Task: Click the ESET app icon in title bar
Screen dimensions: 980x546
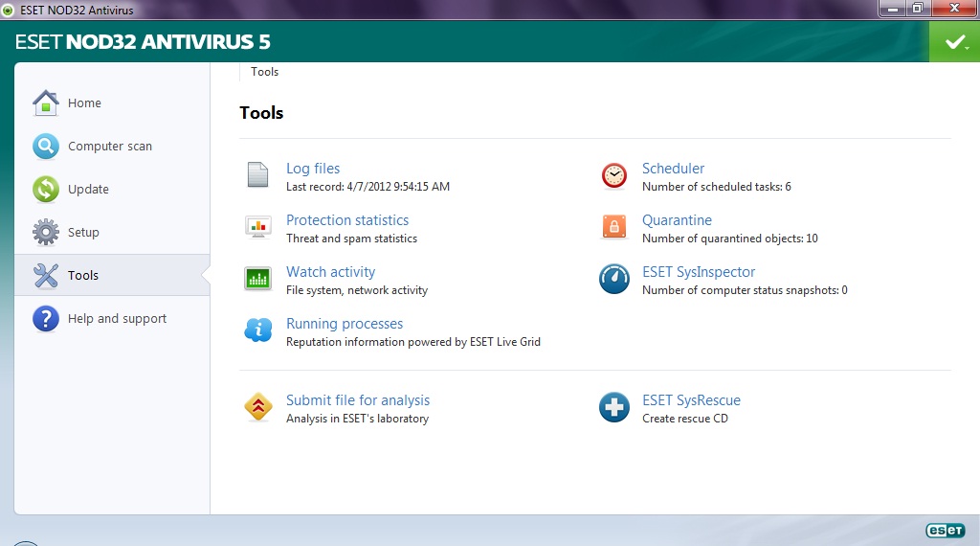Action: pos(8,10)
